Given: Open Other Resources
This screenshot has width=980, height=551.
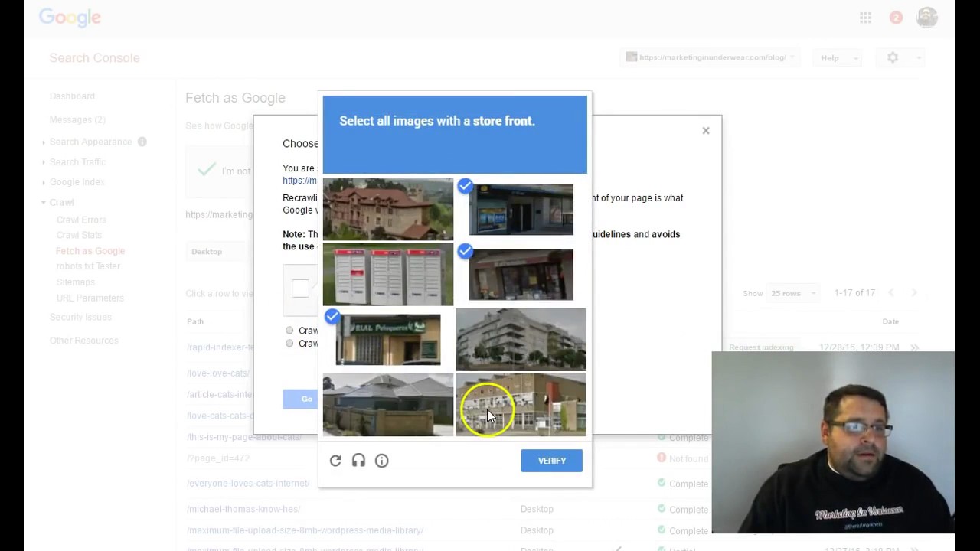Looking at the screenshot, I should 83,341.
